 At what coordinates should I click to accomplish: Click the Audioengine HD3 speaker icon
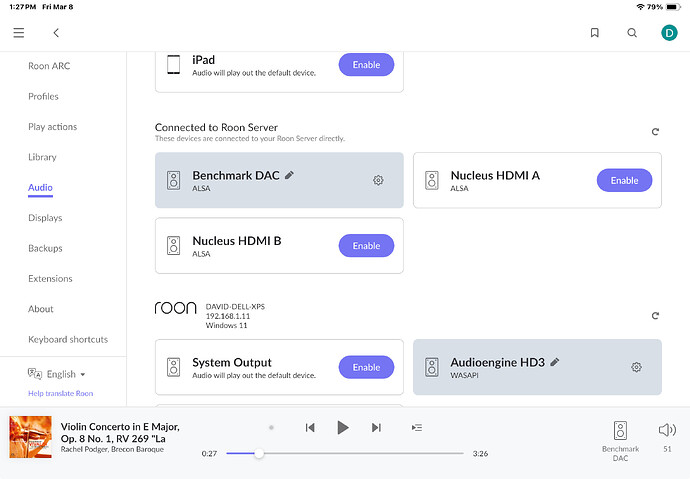tap(432, 367)
